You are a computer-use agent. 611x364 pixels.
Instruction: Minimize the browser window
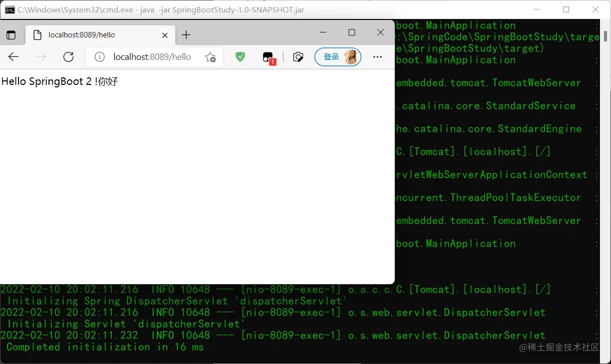click(323, 32)
